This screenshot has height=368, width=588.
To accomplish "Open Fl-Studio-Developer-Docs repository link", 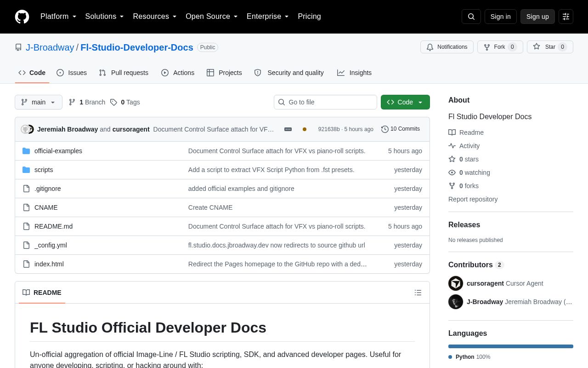I will pos(137,47).
